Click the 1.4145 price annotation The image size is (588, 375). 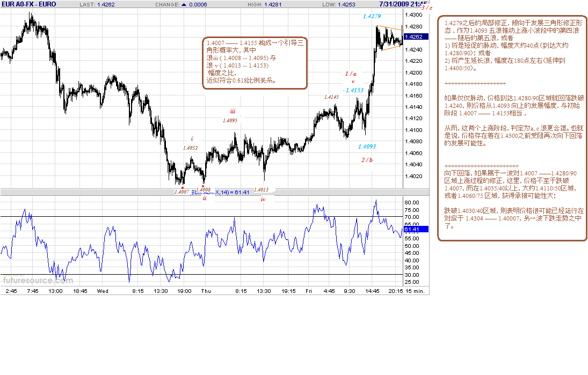(331, 97)
